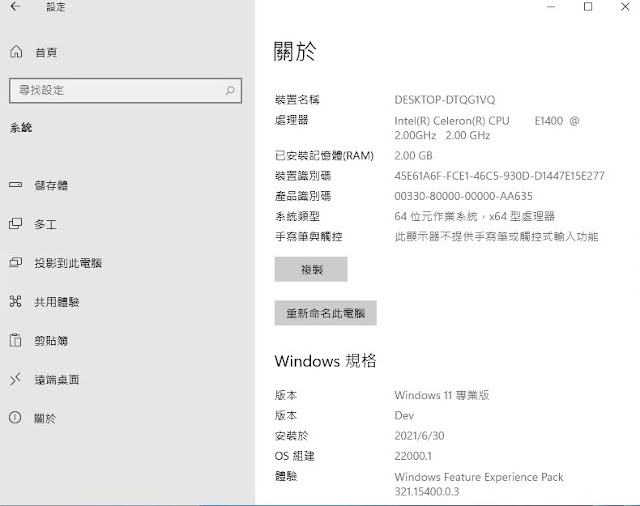Click the 已安裝記憶體(RAM) label
The height and width of the screenshot is (506, 640).
coord(324,156)
